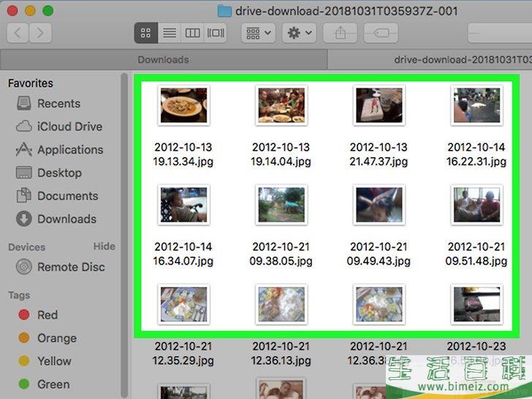Click the filename 2012-10-13 19.13.34.jpg
This screenshot has height=399, width=532.
coord(183,154)
